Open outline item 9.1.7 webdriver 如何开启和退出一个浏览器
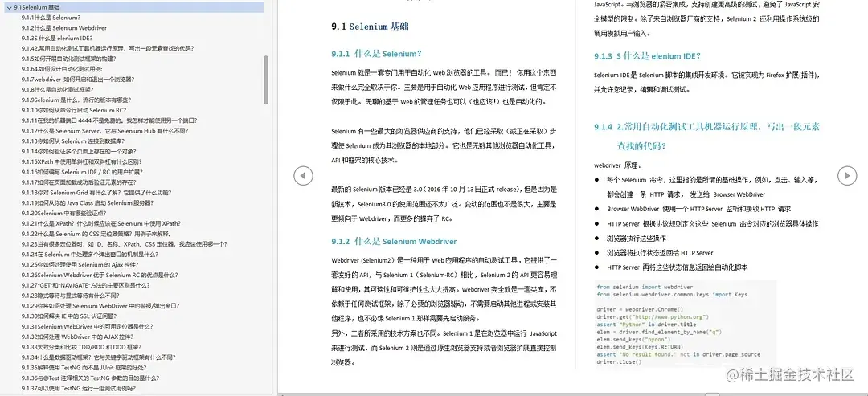Image resolution: width=868 pixels, height=396 pixels. 77,79
